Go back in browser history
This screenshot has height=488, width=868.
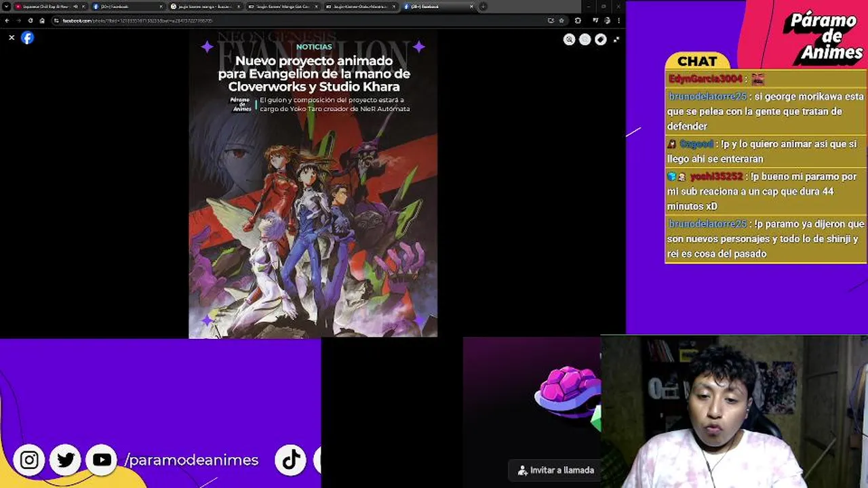tap(7, 20)
